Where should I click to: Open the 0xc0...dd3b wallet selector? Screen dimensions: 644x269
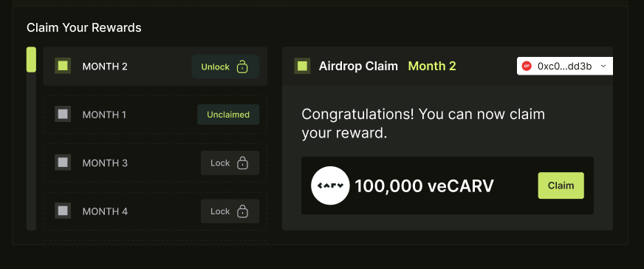[565, 66]
